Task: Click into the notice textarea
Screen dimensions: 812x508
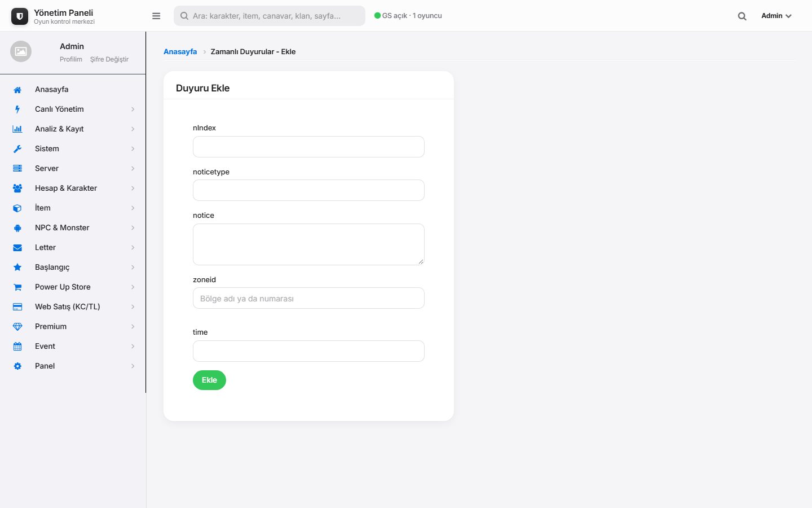Action: 308,244
